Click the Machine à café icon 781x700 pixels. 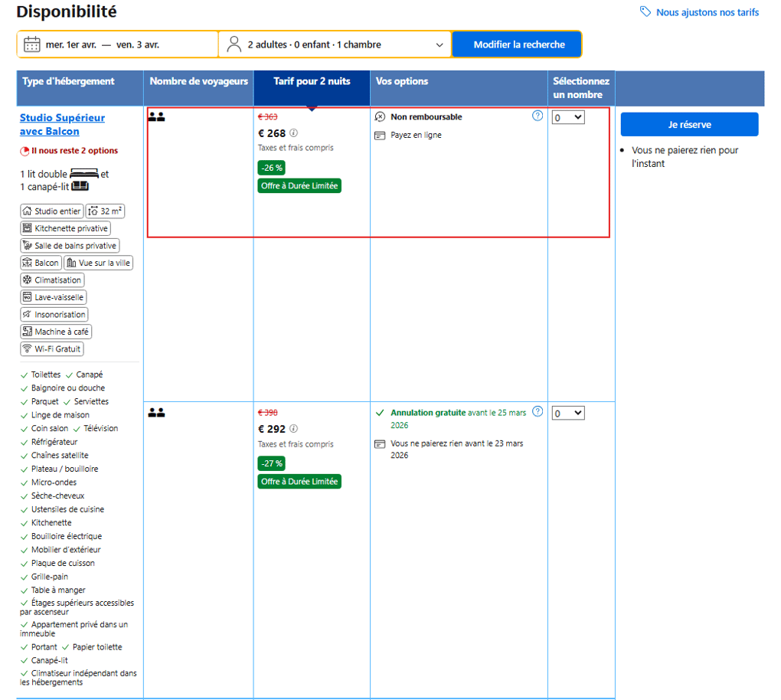coord(28,332)
